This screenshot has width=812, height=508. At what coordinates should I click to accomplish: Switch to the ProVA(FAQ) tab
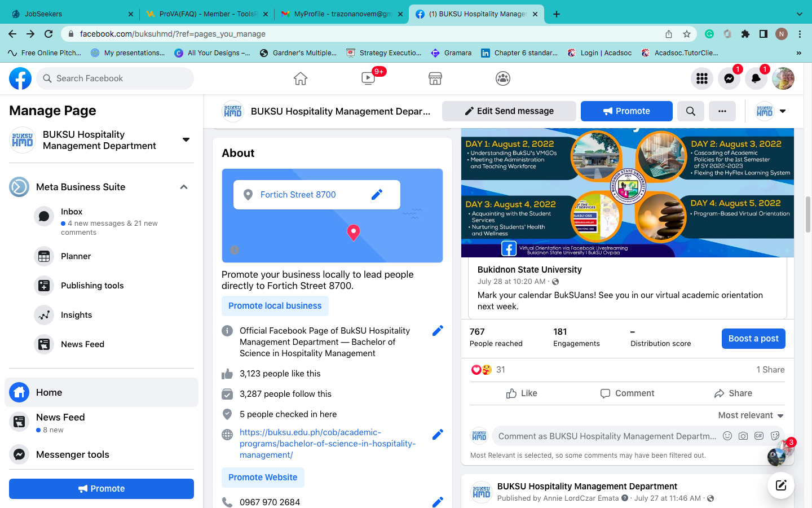click(206, 14)
